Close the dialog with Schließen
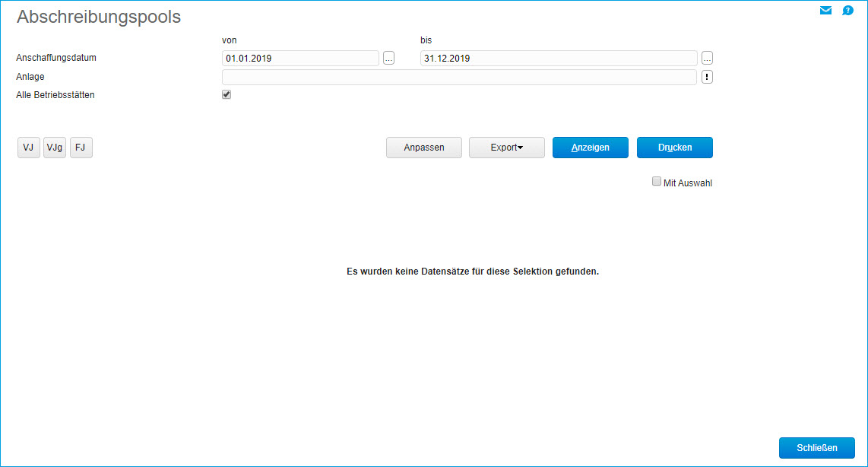 (817, 448)
